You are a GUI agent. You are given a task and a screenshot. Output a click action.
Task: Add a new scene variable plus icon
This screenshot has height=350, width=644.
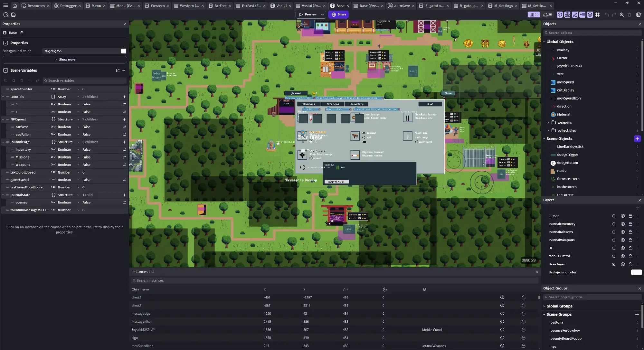coord(124,70)
